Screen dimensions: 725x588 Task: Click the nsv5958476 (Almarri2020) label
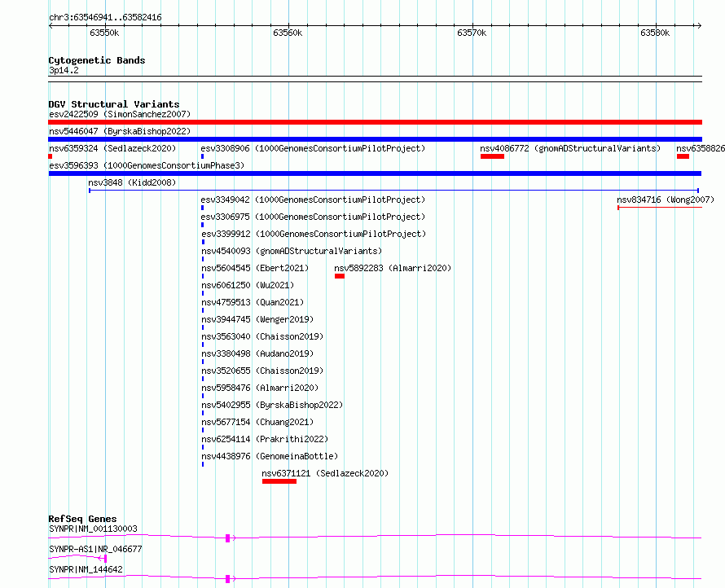[x=260, y=388]
